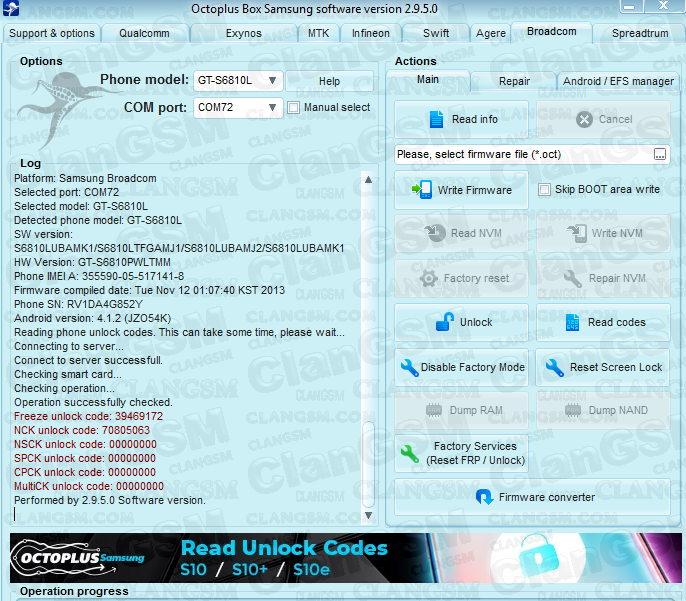
Task: Browse for firmware file with ellipsis button
Action: (660, 154)
